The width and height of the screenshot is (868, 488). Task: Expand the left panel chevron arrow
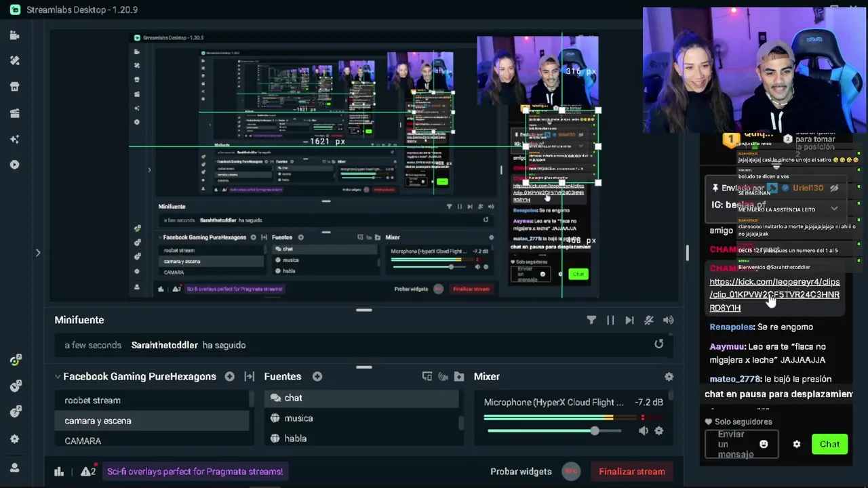38,253
